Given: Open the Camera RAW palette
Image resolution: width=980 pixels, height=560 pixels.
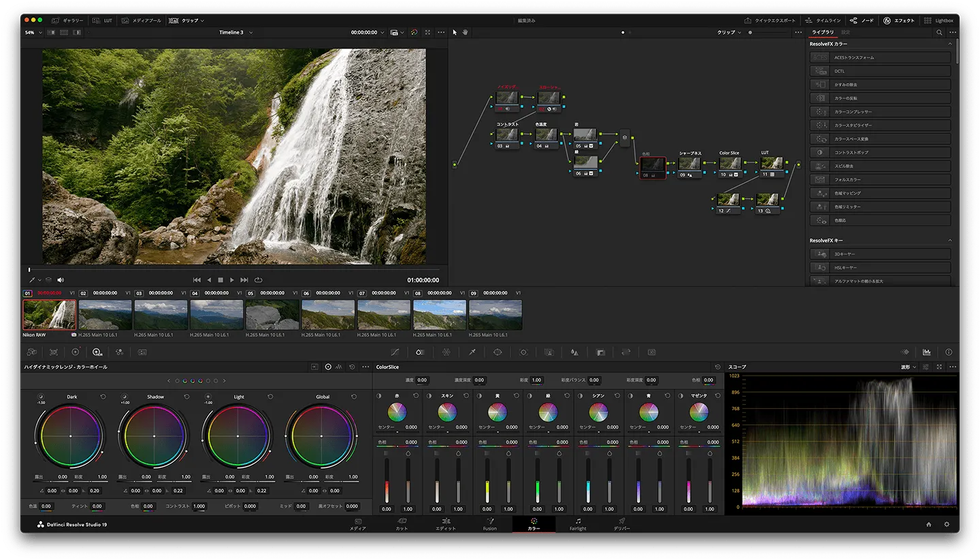Looking at the screenshot, I should [31, 352].
